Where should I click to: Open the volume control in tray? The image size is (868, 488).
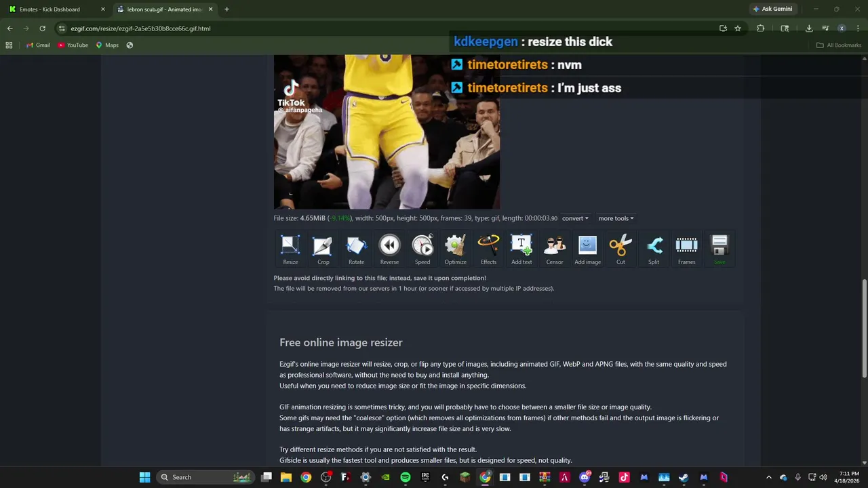click(823, 477)
